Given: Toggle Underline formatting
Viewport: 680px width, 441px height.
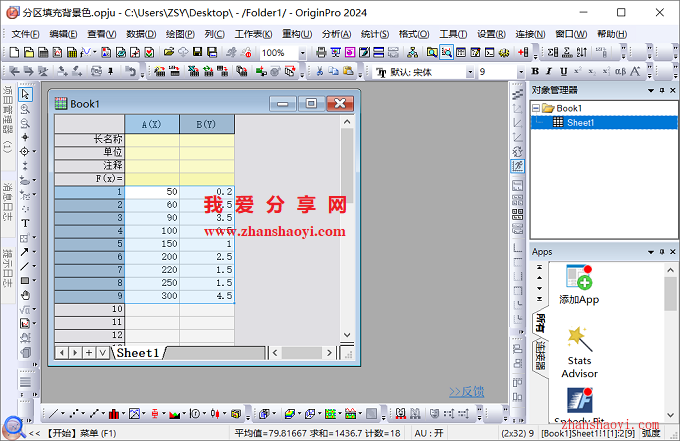Looking at the screenshot, I should (563, 72).
